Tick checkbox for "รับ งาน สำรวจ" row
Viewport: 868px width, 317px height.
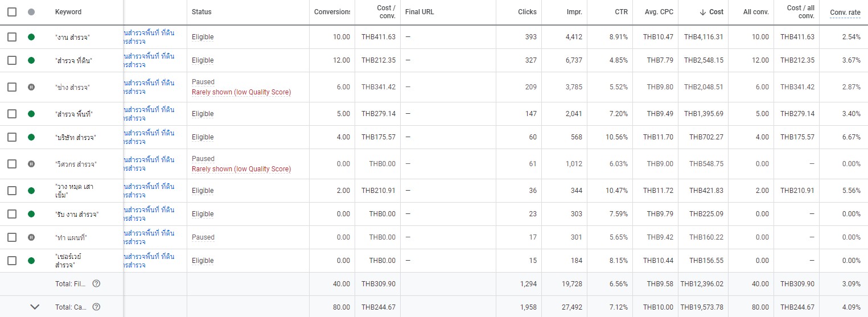pyautogui.click(x=12, y=214)
